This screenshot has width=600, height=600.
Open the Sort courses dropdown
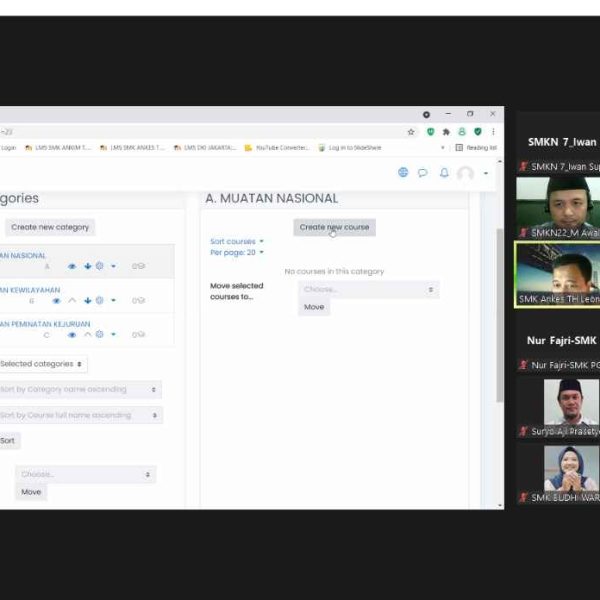tap(237, 241)
